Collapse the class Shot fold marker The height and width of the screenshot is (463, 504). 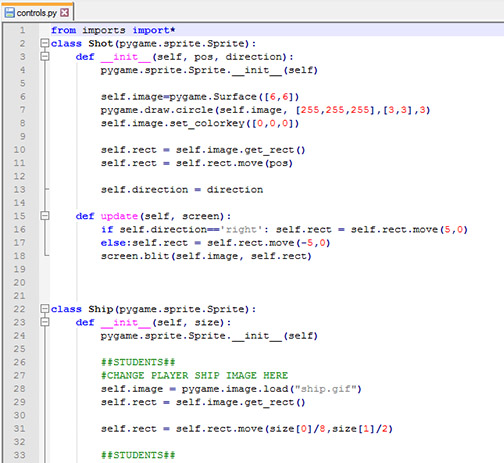click(x=44, y=43)
